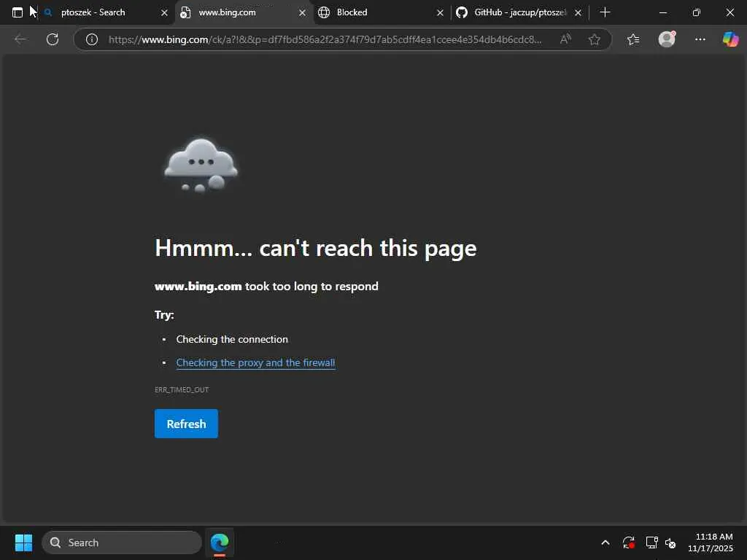
Task: Open the tab actions menu icon
Action: [18, 12]
